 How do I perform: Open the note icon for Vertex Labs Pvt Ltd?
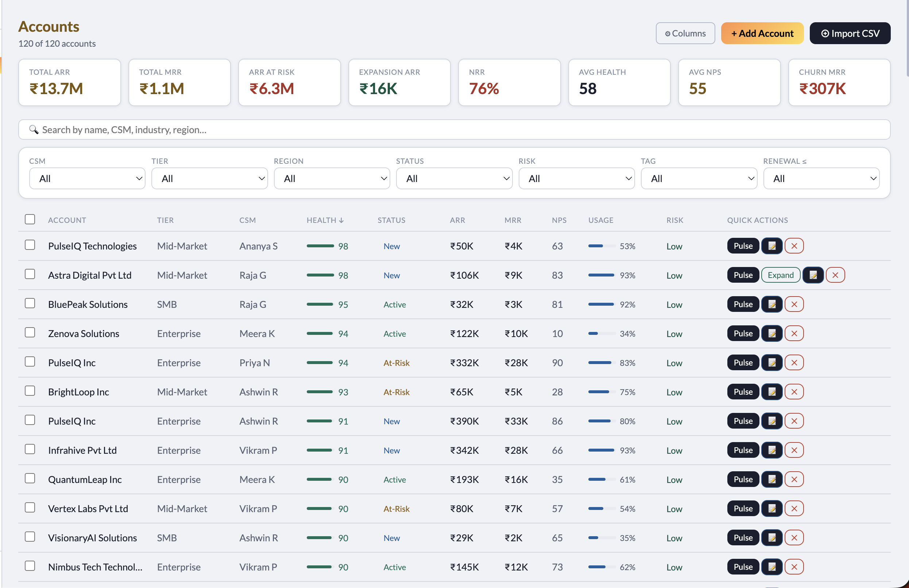click(x=771, y=508)
